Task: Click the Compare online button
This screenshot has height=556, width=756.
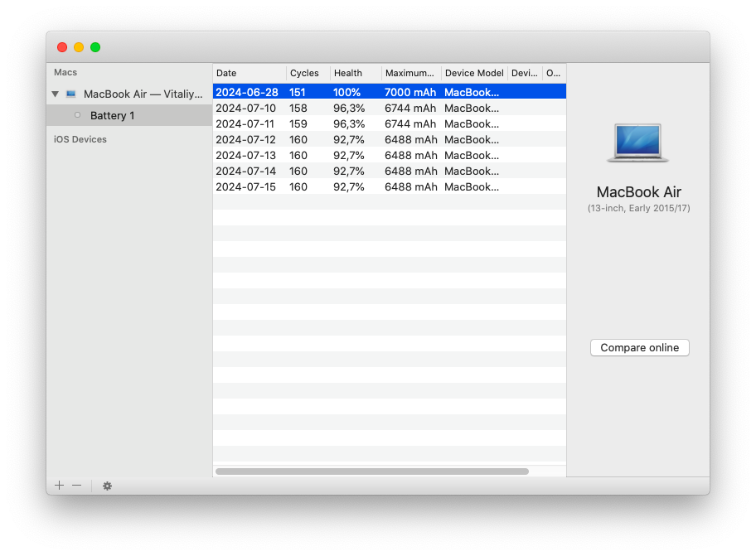Action: pos(639,348)
